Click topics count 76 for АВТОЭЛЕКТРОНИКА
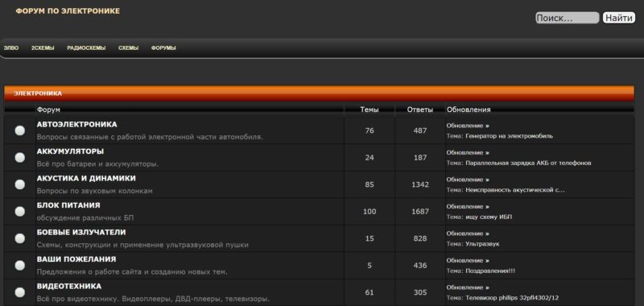644x306 pixels. tap(369, 130)
